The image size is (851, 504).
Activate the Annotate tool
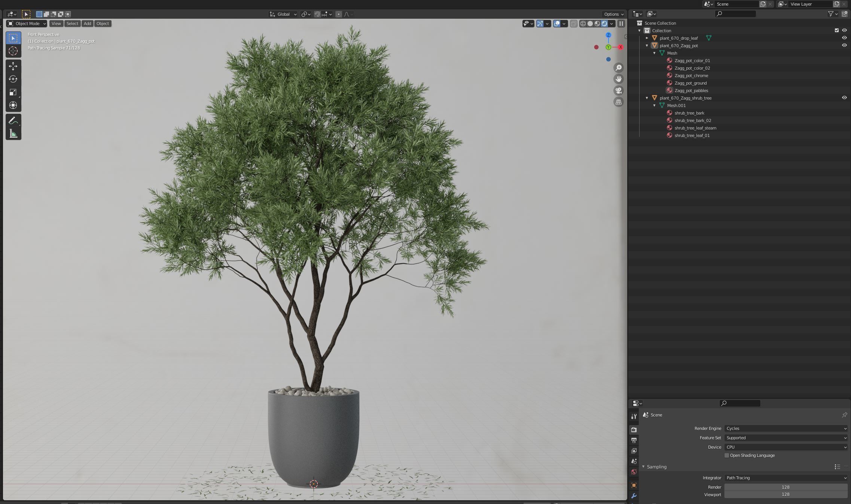[x=13, y=121]
